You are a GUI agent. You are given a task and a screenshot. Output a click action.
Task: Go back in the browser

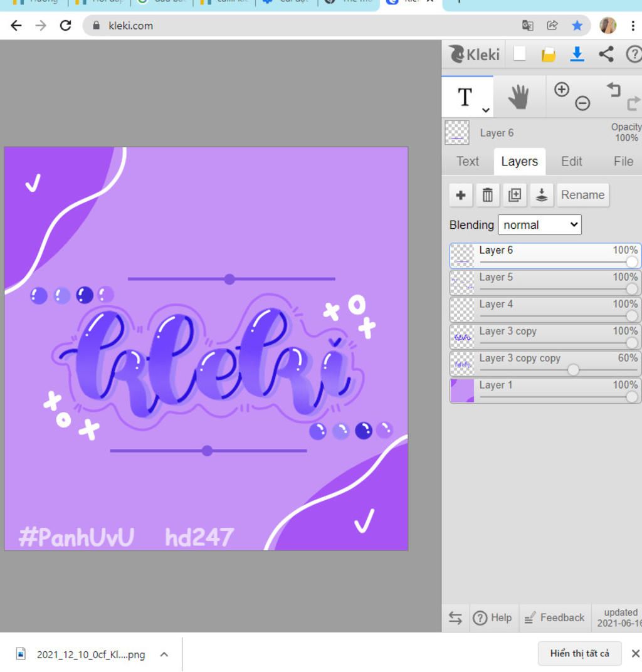click(x=16, y=26)
